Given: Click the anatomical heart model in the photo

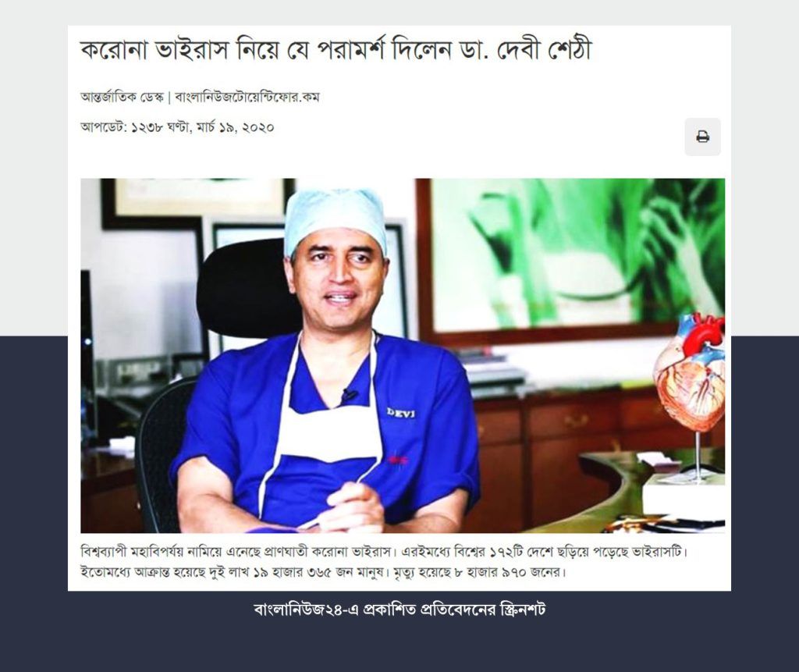Looking at the screenshot, I should pos(691,377).
